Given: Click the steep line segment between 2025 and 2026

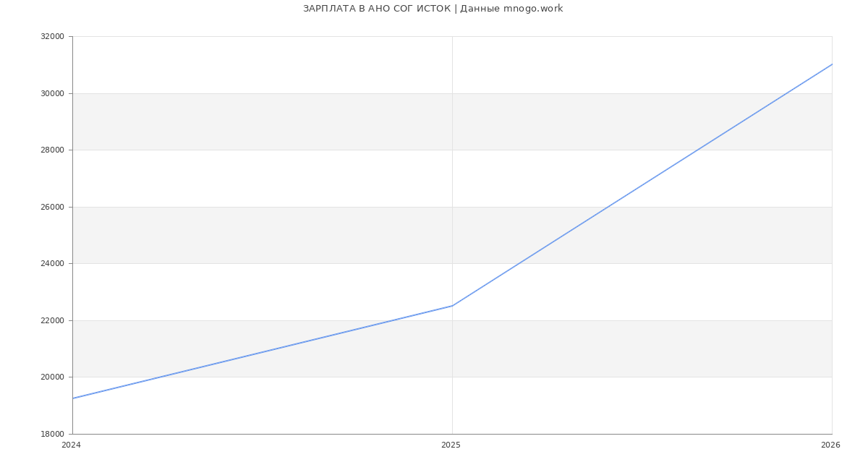Looking at the screenshot, I should pyautogui.click(x=642, y=185).
